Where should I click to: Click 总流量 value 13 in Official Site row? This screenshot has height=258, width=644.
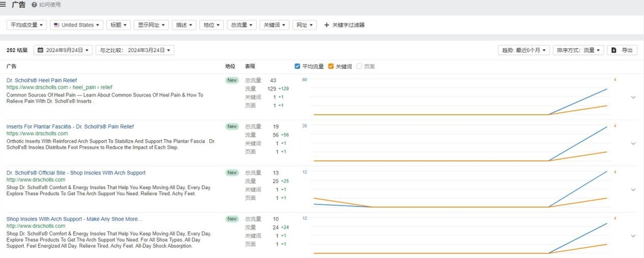tap(275, 173)
